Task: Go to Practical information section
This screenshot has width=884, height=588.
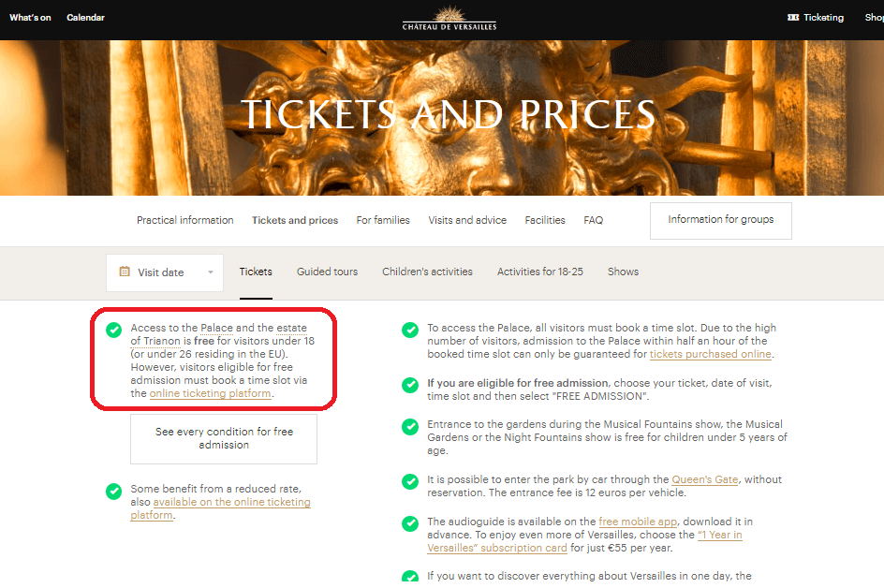Action: pos(184,220)
